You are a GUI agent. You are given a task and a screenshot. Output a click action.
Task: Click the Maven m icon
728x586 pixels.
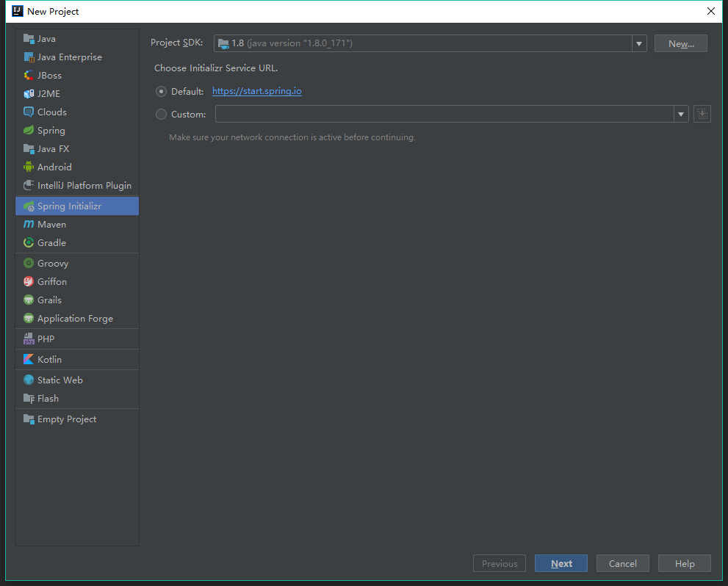[x=29, y=224]
